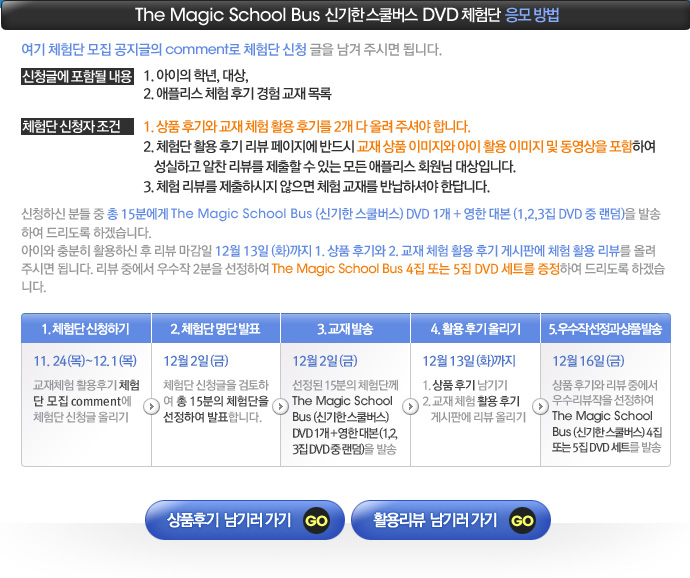This screenshot has height=578, width=690.
Task: Click the GO icon on 활용리뷰 남기러 가기
Action: coord(522,520)
